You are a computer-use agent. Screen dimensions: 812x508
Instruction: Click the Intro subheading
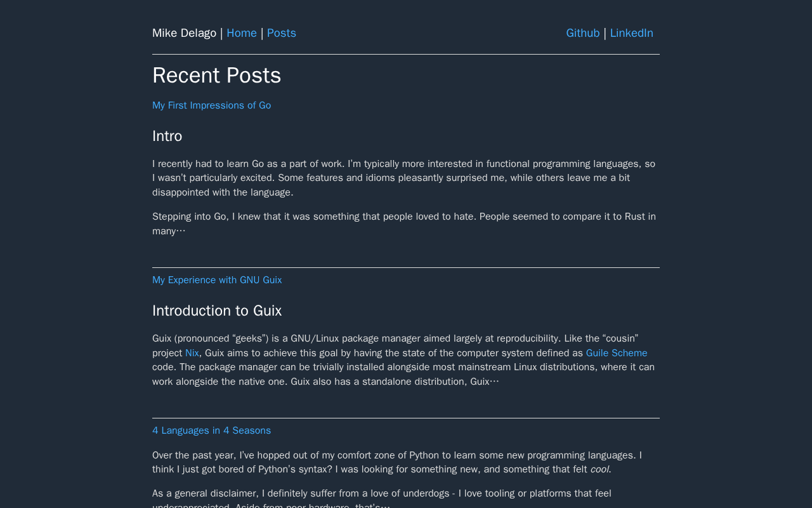(x=167, y=136)
